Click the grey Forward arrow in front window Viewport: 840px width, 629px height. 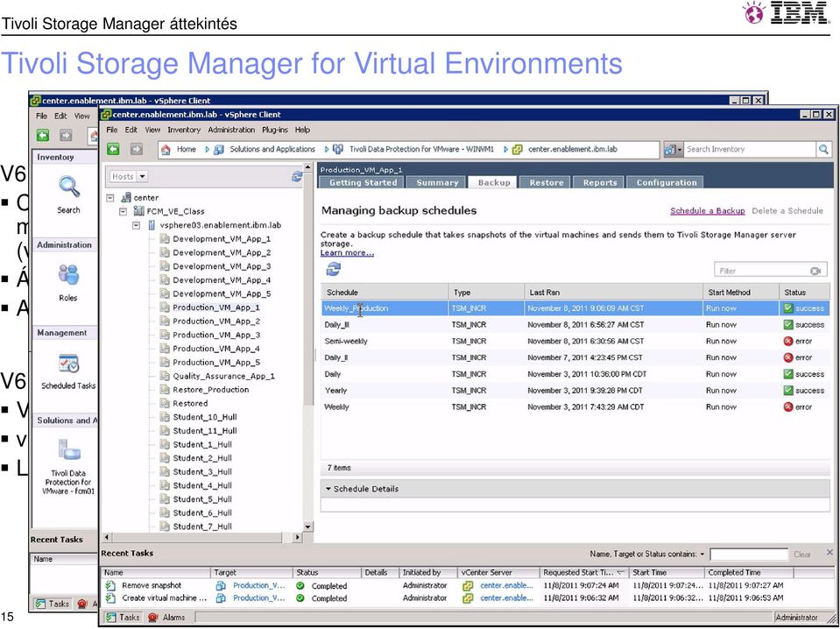tap(137, 149)
